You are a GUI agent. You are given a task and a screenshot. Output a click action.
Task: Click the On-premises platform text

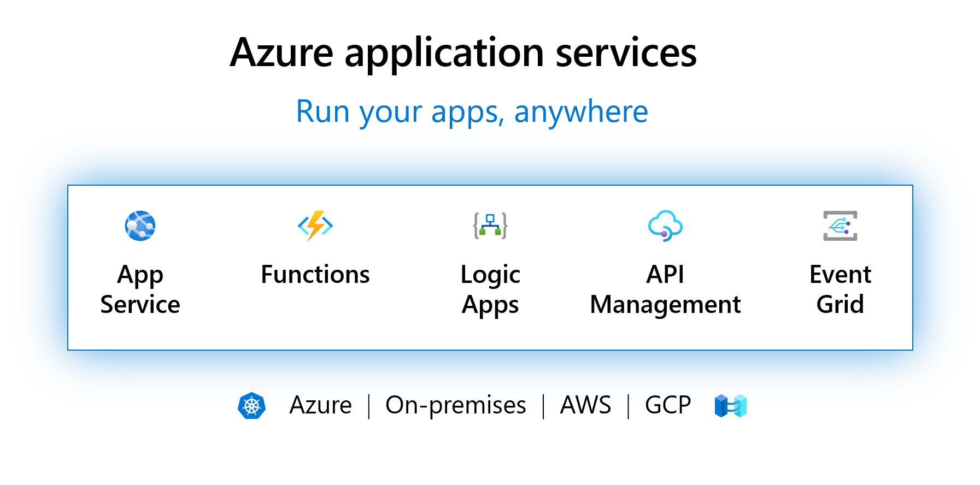point(455,405)
